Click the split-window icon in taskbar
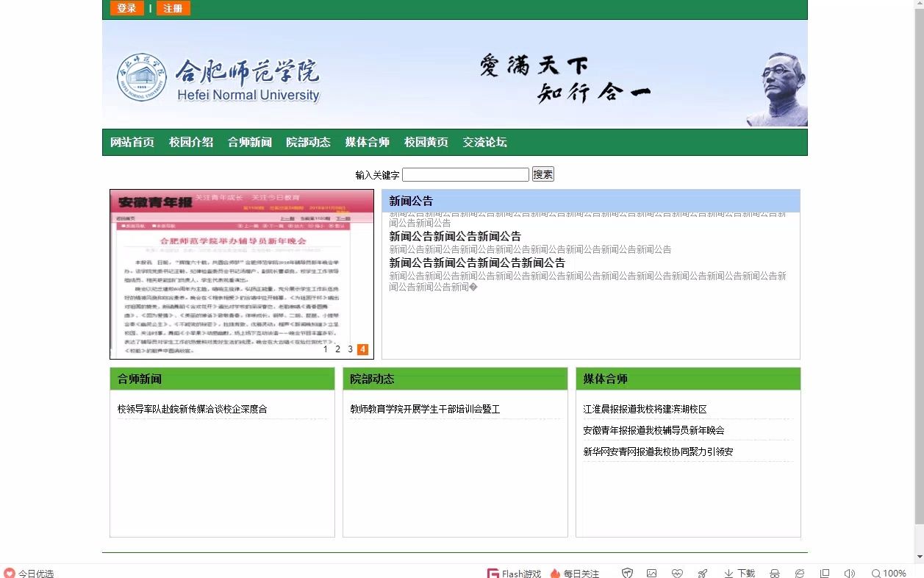Image resolution: width=924 pixels, height=578 pixels. point(824,573)
